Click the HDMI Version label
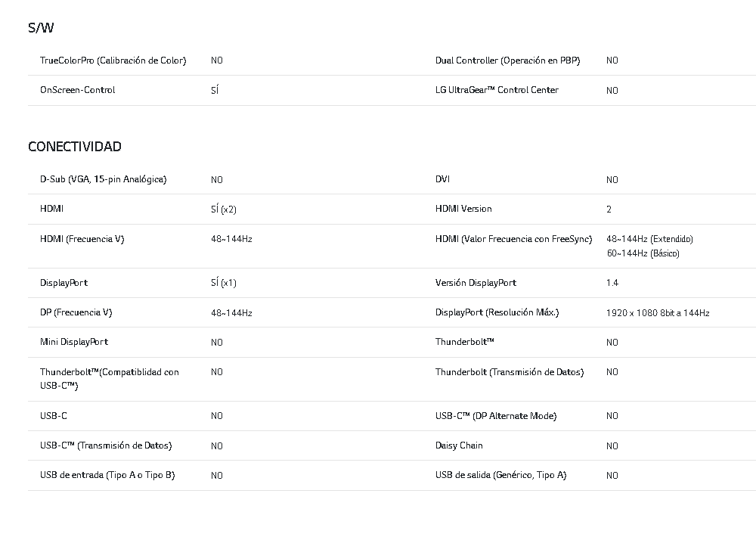The image size is (756, 537). pos(463,209)
